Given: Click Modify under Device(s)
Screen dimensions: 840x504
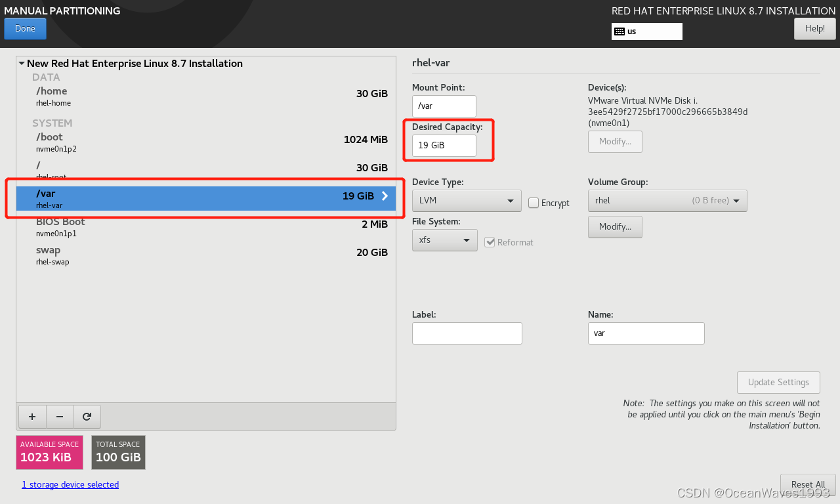Looking at the screenshot, I should click(x=615, y=142).
